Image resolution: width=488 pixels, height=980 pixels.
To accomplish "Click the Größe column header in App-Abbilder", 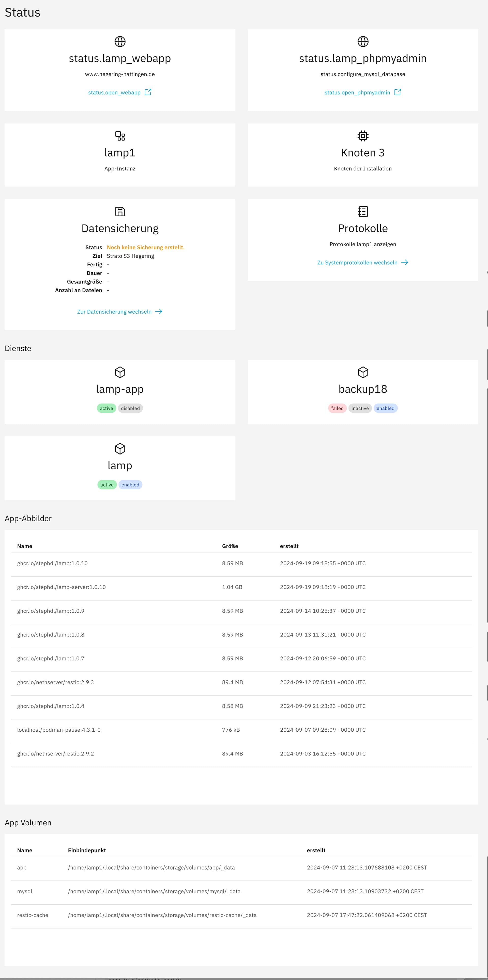I will pyautogui.click(x=230, y=546).
